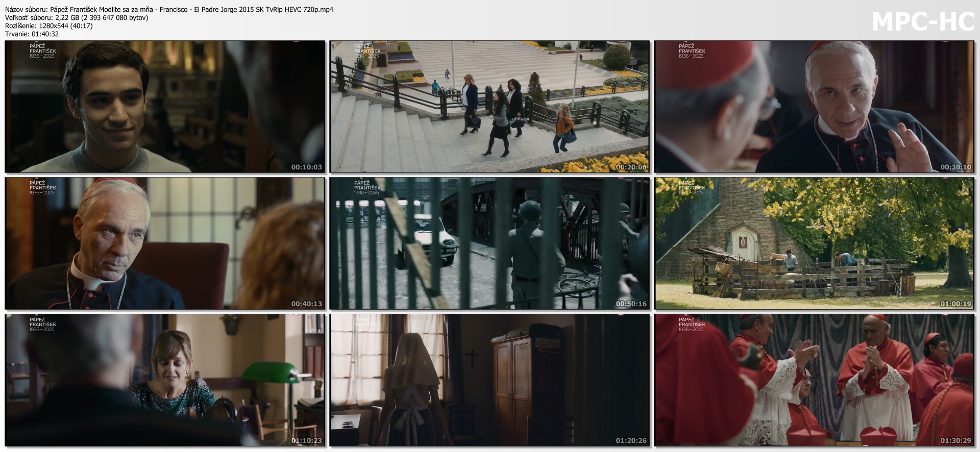The image size is (980, 452).
Task: Click the MPC-HC logo in the corner
Action: pos(923,21)
